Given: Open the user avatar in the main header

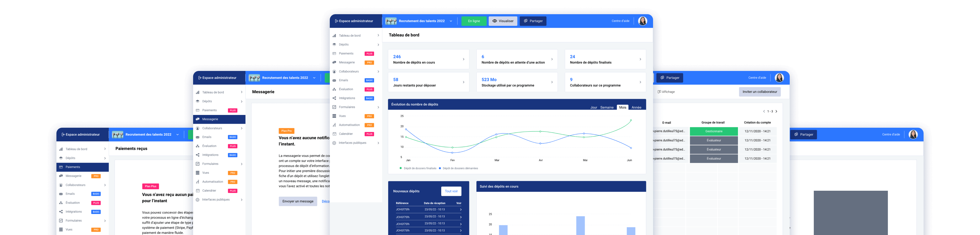Looking at the screenshot, I should click(x=643, y=21).
